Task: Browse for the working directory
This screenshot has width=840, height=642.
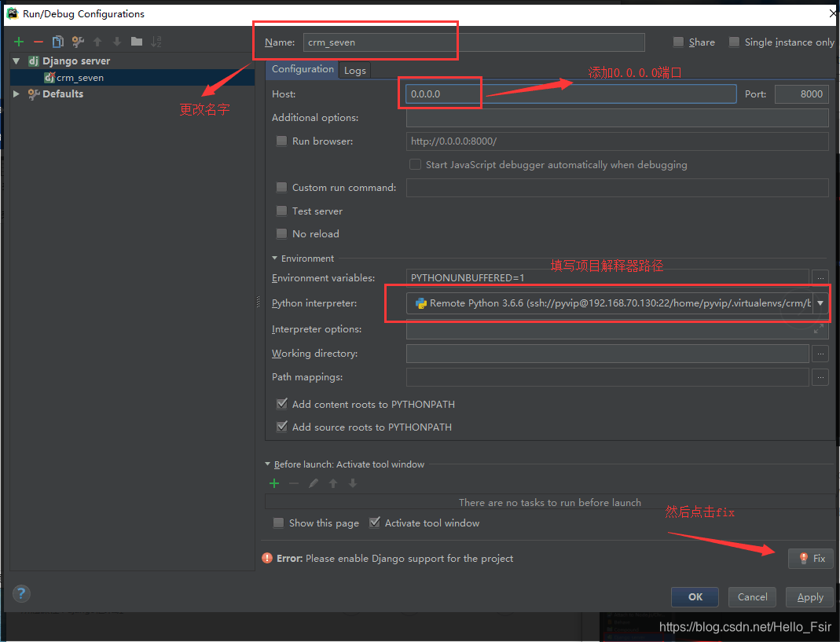Action: tap(820, 354)
